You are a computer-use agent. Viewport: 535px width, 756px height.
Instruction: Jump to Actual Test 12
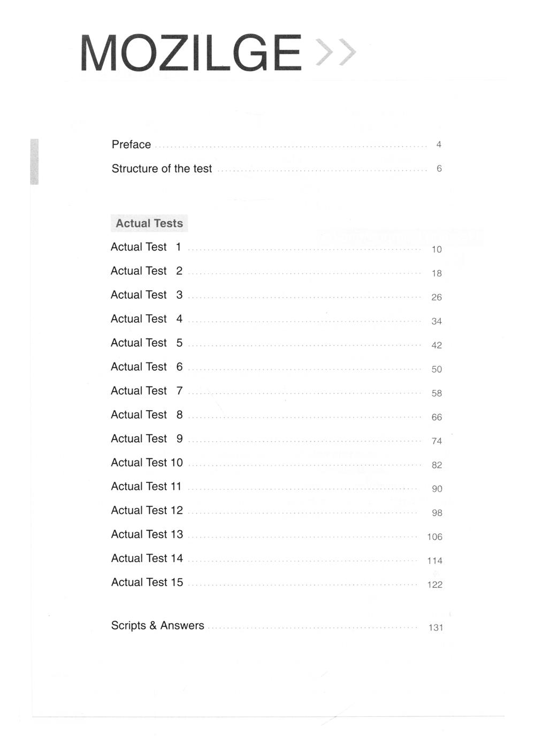(x=147, y=510)
